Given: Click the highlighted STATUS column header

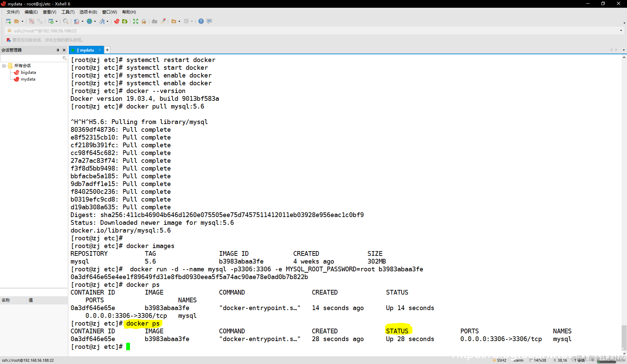Looking at the screenshot, I should coord(397,331).
